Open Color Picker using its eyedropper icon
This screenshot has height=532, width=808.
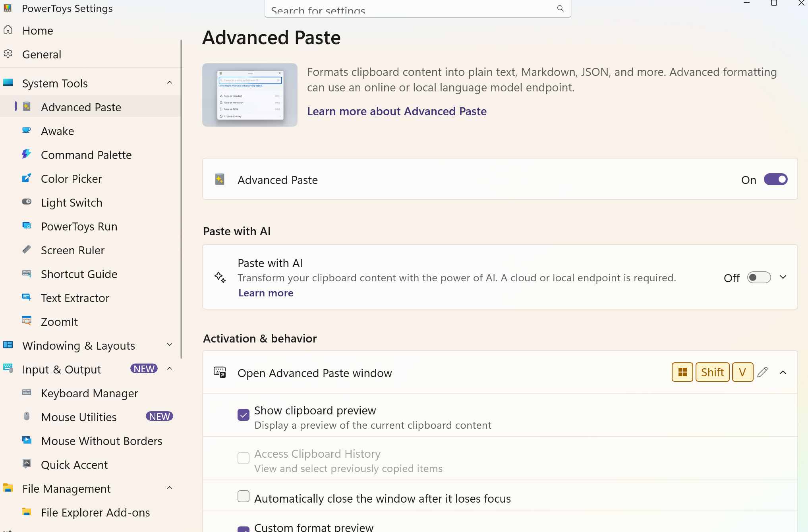(x=27, y=178)
